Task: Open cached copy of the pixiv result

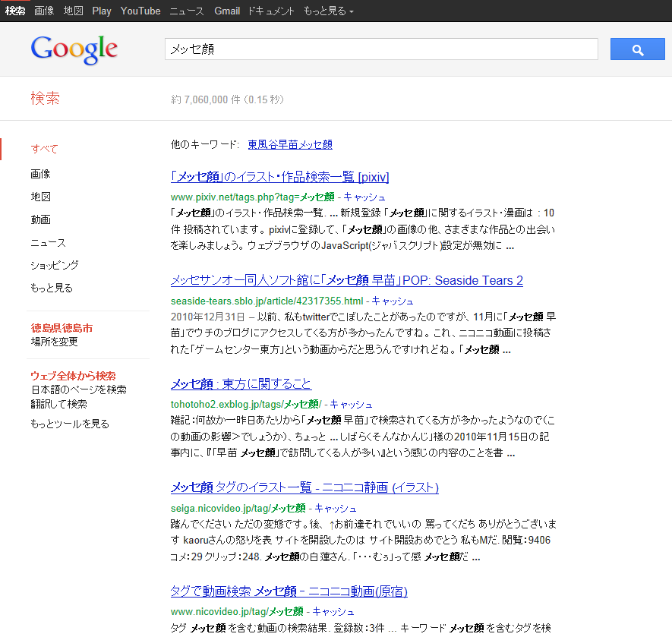Action: tap(364, 197)
